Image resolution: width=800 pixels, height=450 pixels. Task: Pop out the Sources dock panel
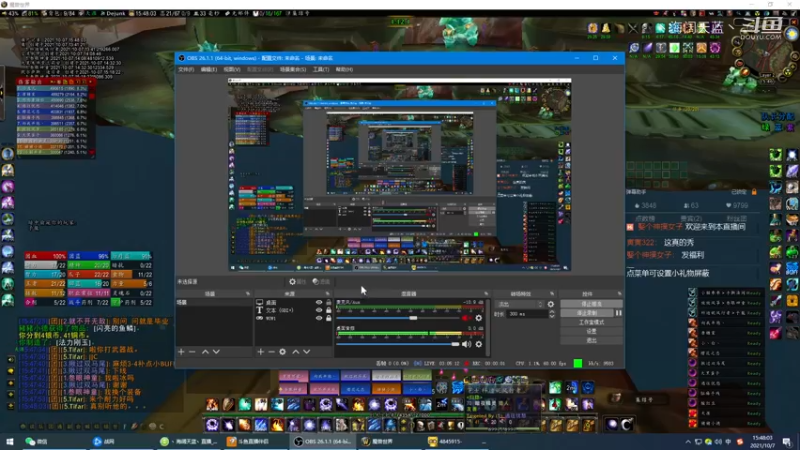[x=328, y=294]
